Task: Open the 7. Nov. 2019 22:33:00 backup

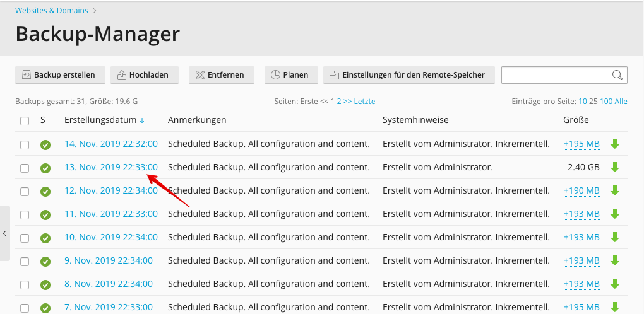Action: click(109, 307)
